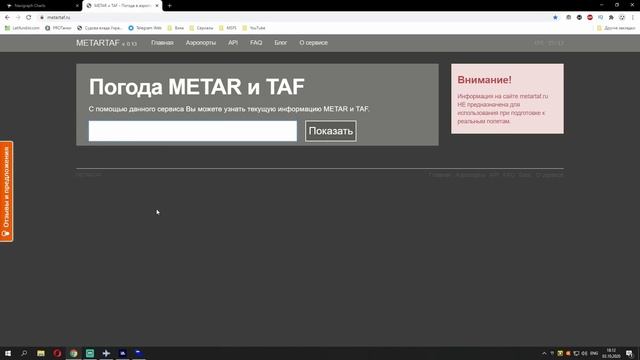Open the Telegram Web bookmark
Image resolution: width=640 pixels, height=360 pixels.
(145, 28)
